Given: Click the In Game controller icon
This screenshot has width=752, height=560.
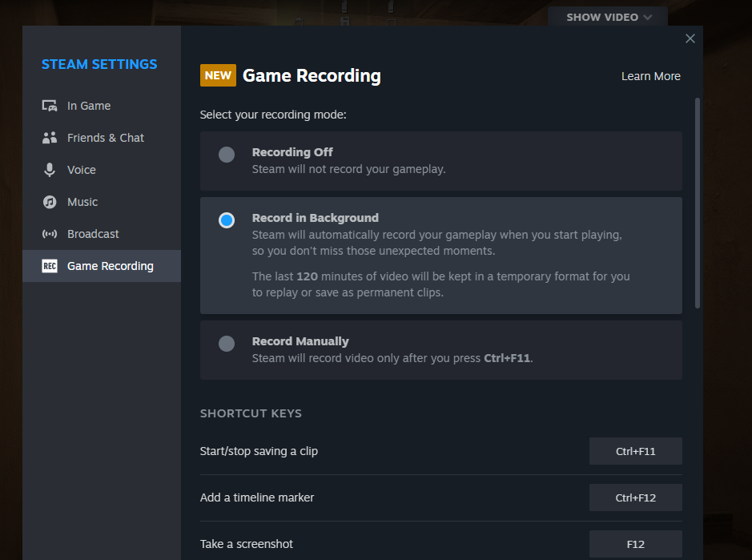Looking at the screenshot, I should tap(50, 106).
